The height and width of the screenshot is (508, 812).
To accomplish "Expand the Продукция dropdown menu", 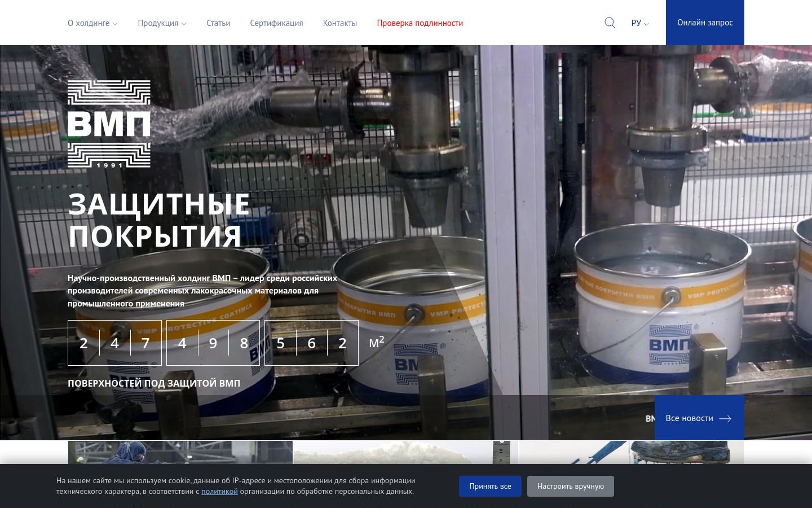I will (x=162, y=23).
